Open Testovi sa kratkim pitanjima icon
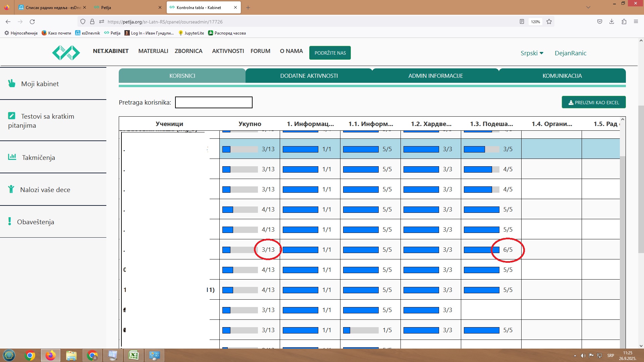Image resolution: width=644 pixels, height=362 pixels. 12,116
